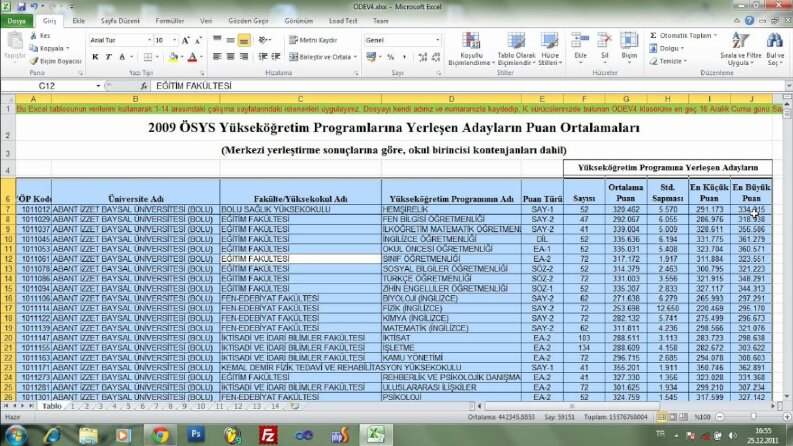Click the Decrease decimal icon

point(436,57)
